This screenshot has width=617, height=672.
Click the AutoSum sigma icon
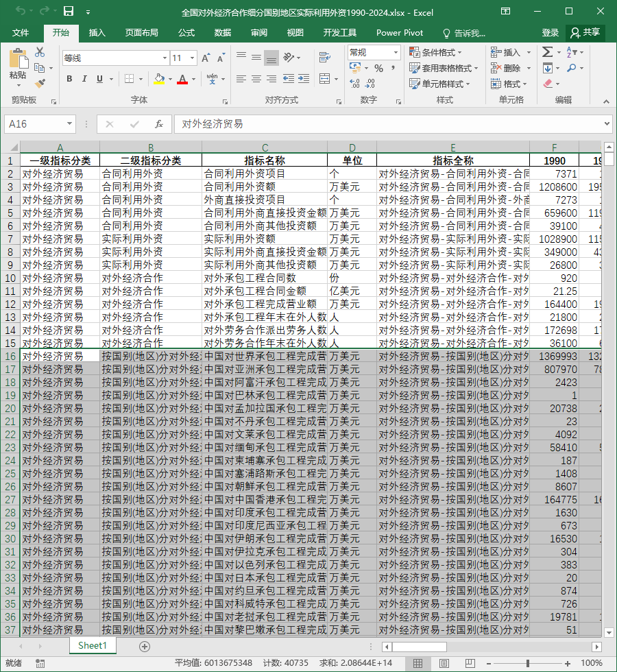coord(547,52)
